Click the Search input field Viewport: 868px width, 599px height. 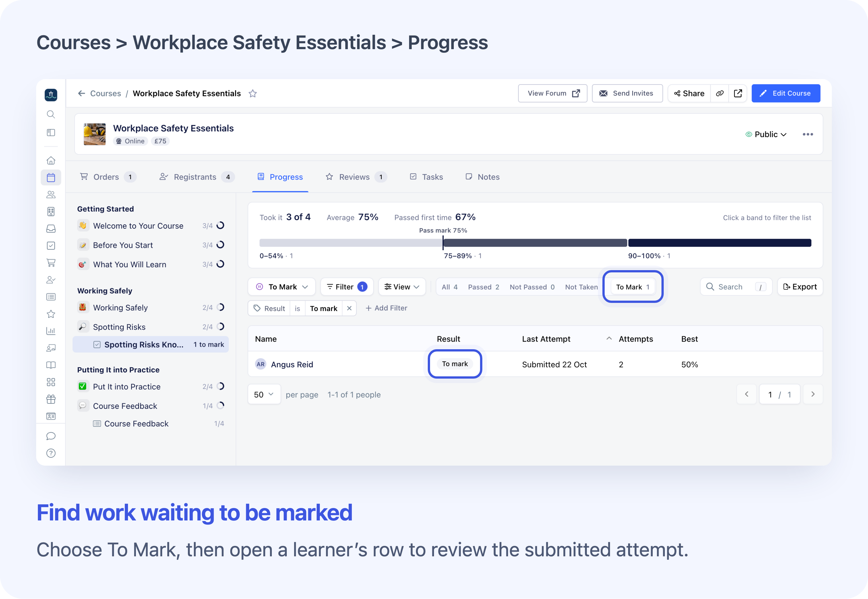coord(736,287)
